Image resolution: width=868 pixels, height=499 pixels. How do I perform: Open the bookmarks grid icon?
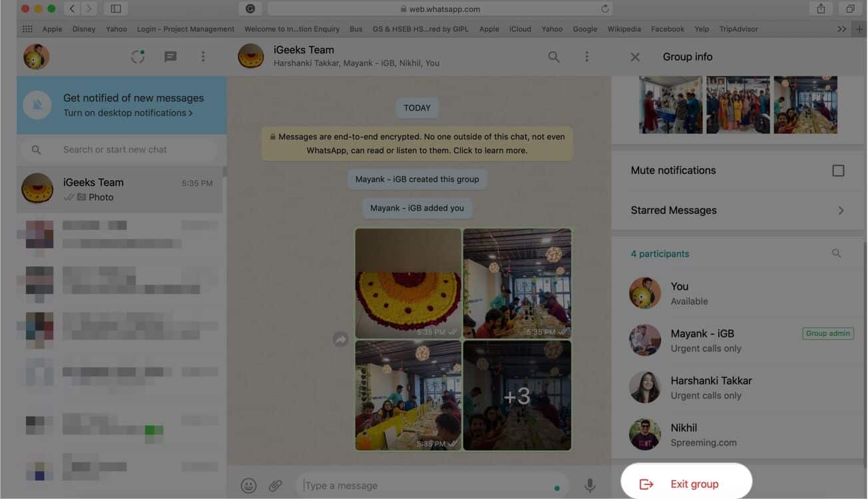tap(27, 29)
